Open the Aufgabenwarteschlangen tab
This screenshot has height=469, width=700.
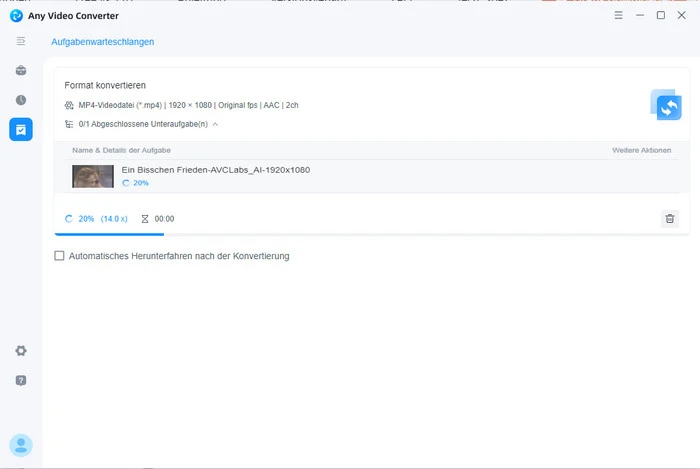102,42
